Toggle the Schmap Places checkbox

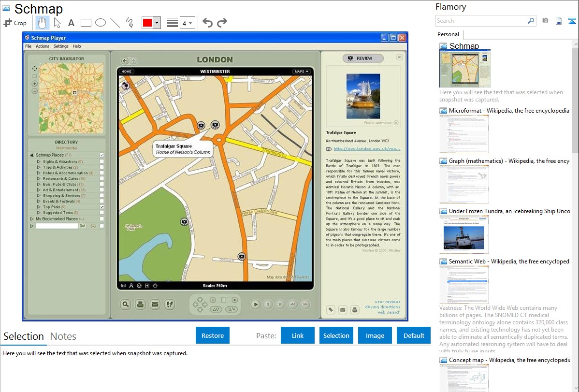click(x=102, y=155)
